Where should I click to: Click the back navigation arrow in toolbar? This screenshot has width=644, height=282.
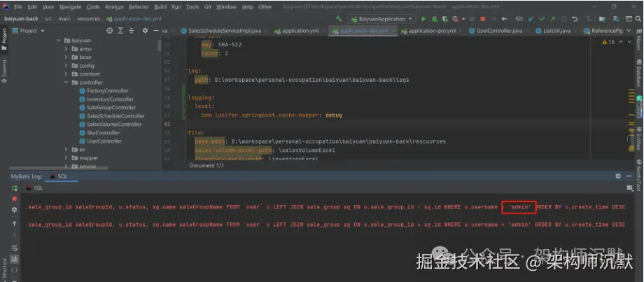pos(505,19)
